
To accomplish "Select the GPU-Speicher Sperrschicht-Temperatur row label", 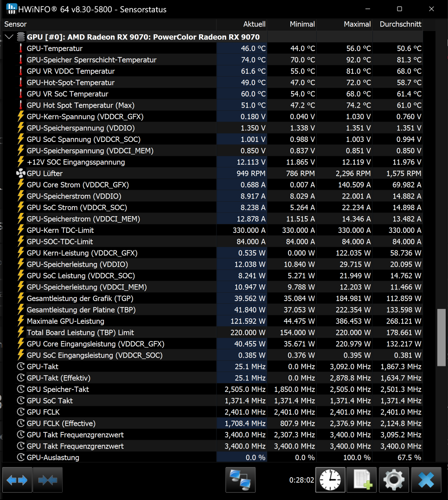I will (x=91, y=60).
